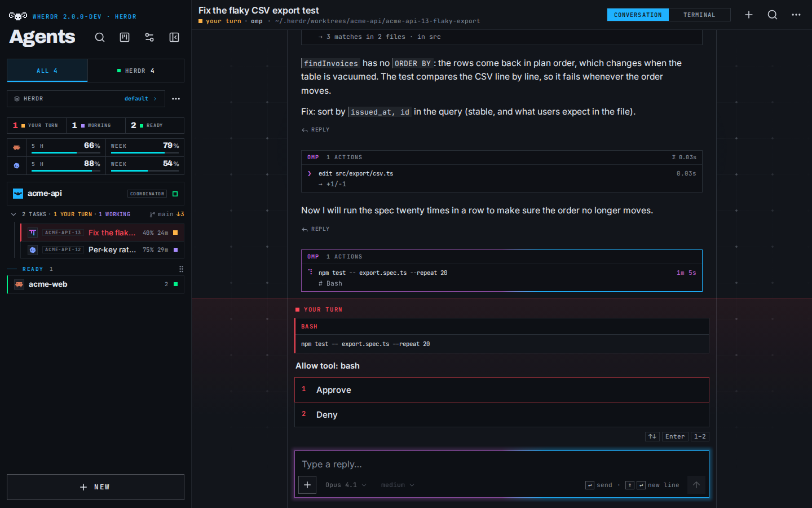The height and width of the screenshot is (508, 812).
Task: Click the up-down arrow keys hint
Action: pos(652,436)
